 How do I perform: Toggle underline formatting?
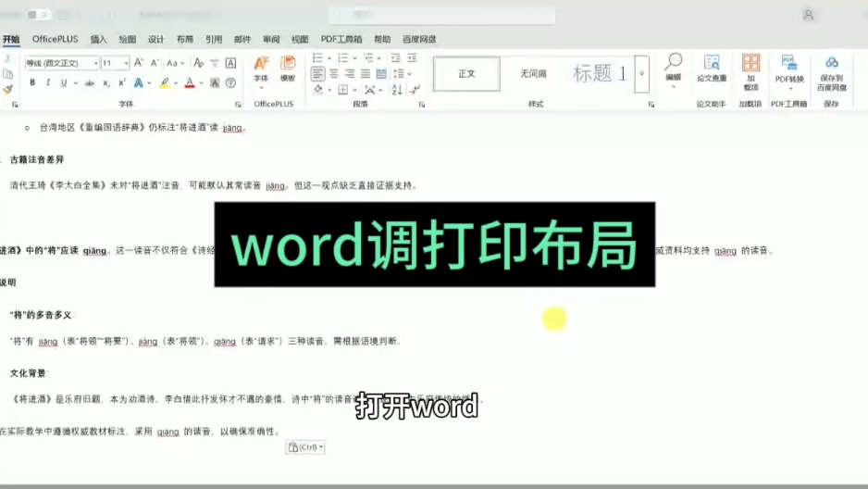[x=64, y=82]
